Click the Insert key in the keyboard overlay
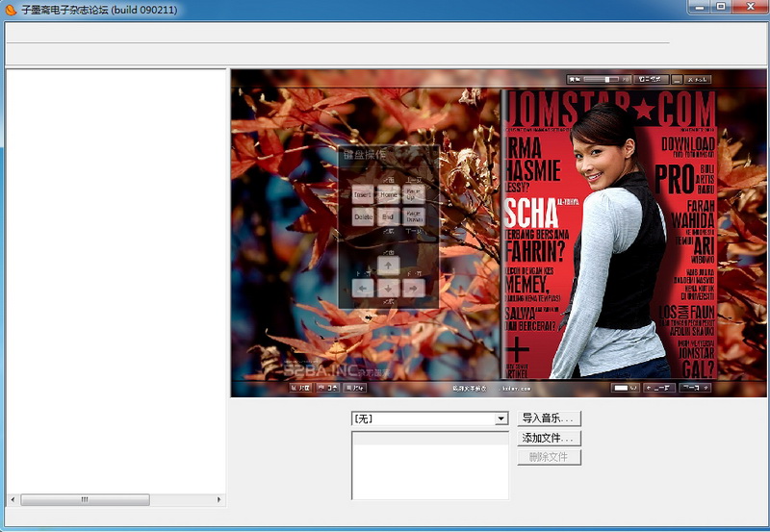Image resolution: width=770 pixels, height=532 pixels. 363,195
